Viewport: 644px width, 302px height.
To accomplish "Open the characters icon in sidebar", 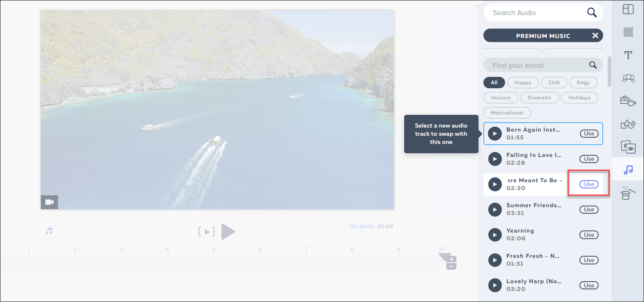I will click(628, 78).
